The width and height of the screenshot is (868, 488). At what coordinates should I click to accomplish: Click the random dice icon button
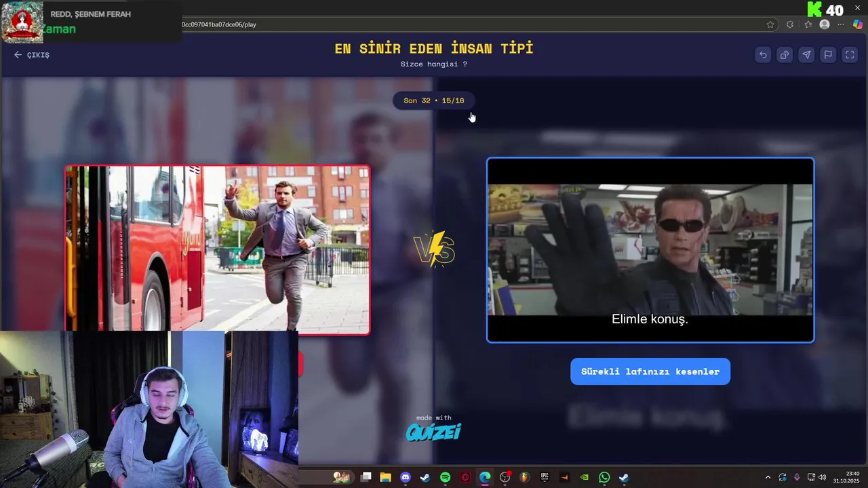pos(785,55)
